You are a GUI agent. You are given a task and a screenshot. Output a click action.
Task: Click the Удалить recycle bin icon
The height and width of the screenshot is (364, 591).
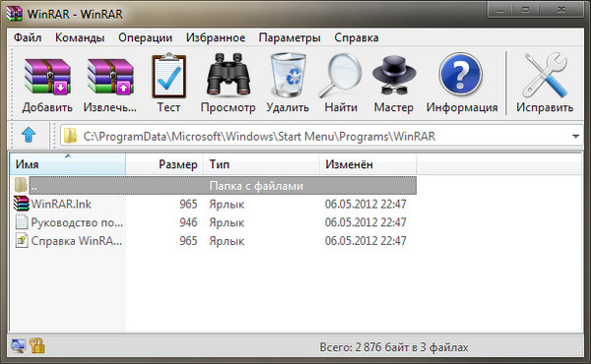289,75
